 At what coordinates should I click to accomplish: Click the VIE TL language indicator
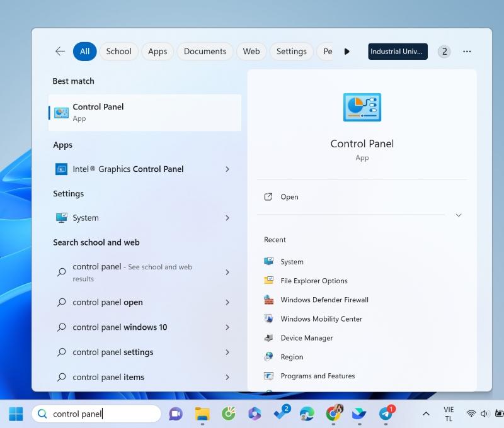click(449, 414)
